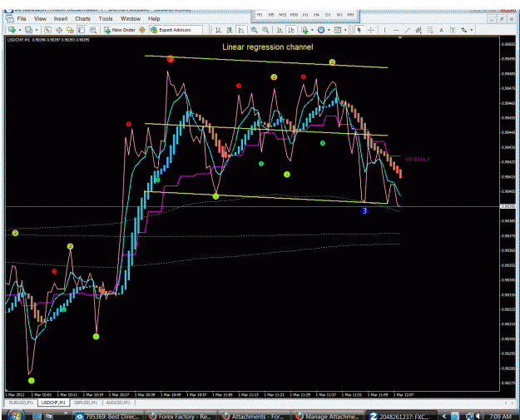Select the M1 timeframe button
520x420 pixels.
[x=260, y=15]
